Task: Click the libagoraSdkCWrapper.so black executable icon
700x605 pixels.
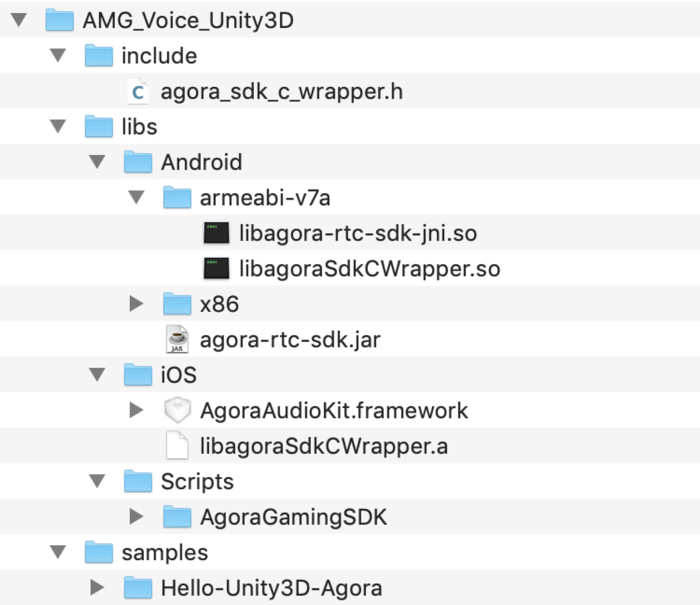Action: (217, 268)
